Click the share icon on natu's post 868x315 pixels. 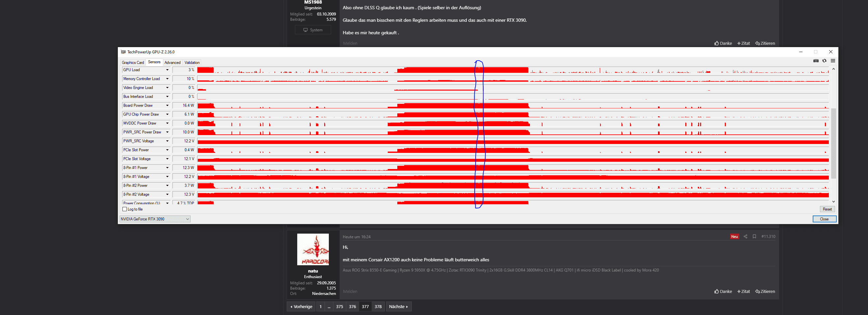(x=745, y=237)
